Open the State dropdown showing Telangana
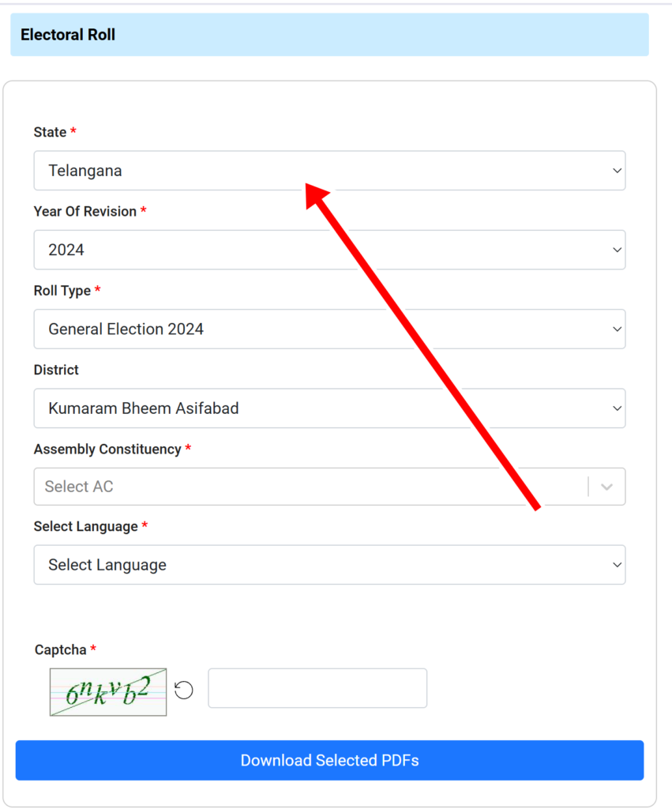Viewport: 672px width, 809px height. (x=329, y=171)
